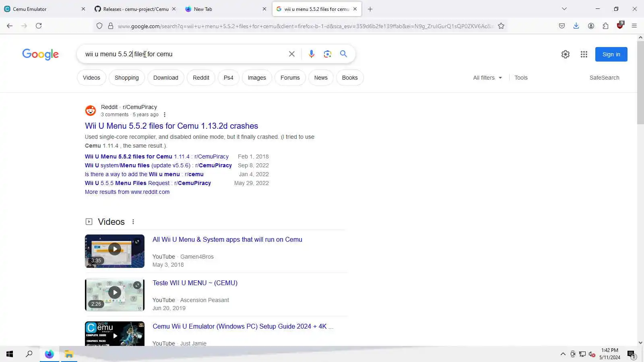List all open tabs dropdown
The image size is (644, 362).
(564, 9)
